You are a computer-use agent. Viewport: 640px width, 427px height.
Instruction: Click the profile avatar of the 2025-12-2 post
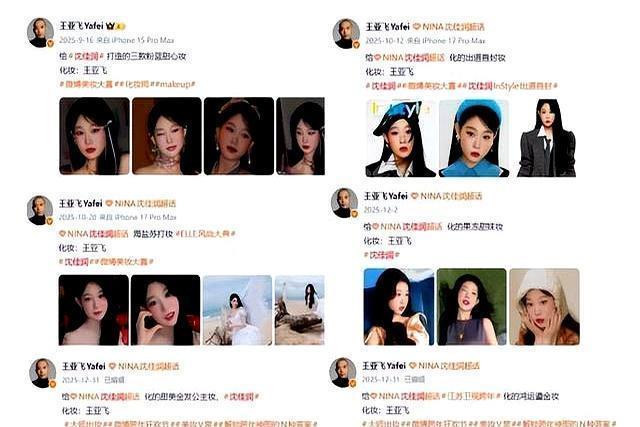344,202
